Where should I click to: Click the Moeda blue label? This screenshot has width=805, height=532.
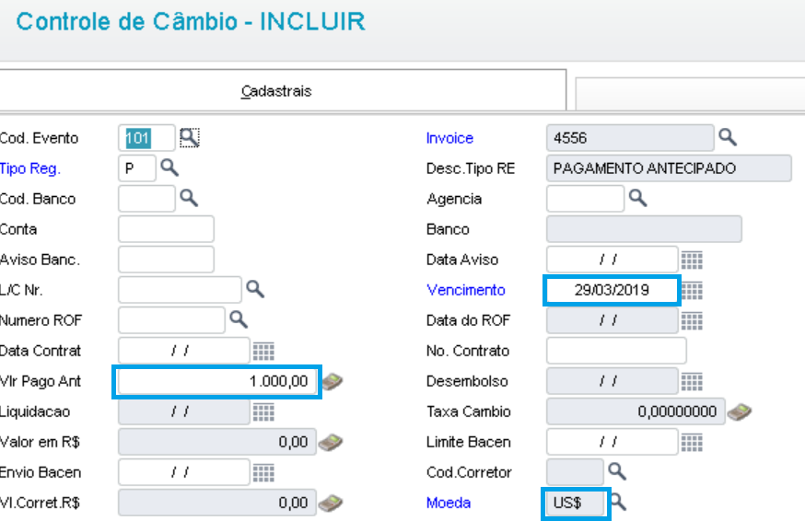pyautogui.click(x=449, y=503)
